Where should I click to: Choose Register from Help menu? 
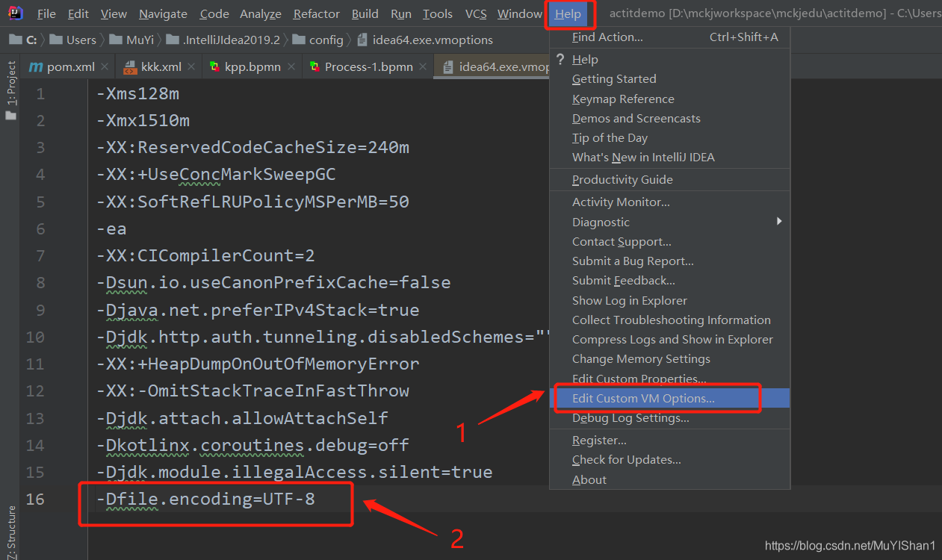click(669, 440)
